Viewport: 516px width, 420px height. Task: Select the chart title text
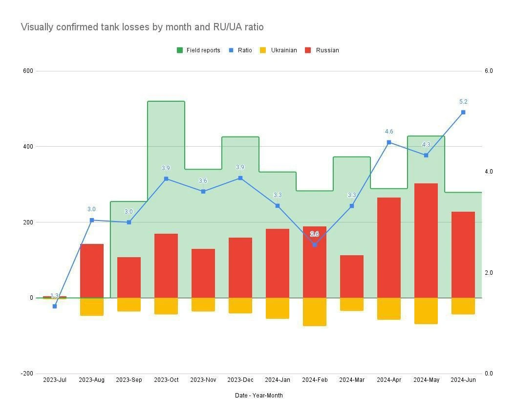point(142,27)
